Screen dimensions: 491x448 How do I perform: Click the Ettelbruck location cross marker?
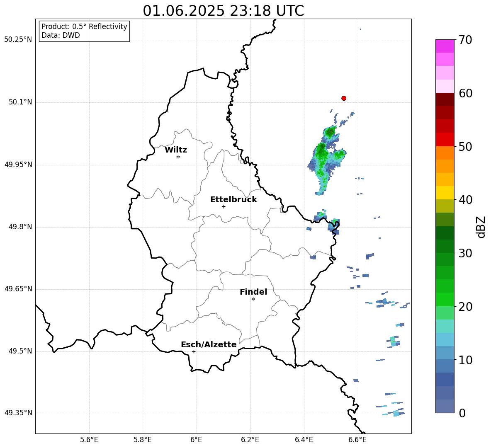pyautogui.click(x=224, y=206)
